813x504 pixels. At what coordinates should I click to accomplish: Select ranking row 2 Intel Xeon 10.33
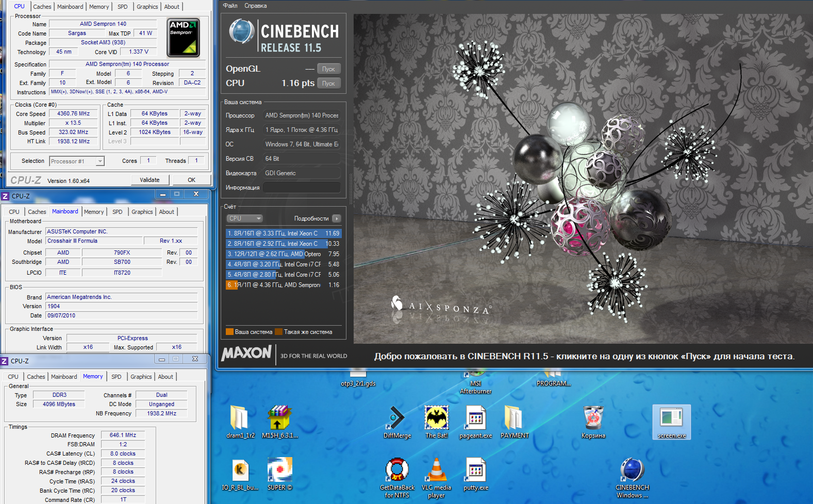tap(284, 244)
